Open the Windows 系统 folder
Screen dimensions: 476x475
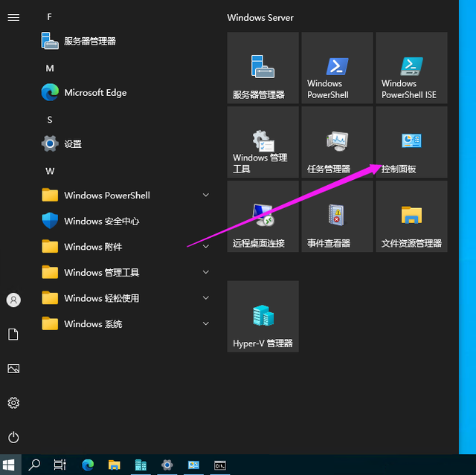click(126, 323)
